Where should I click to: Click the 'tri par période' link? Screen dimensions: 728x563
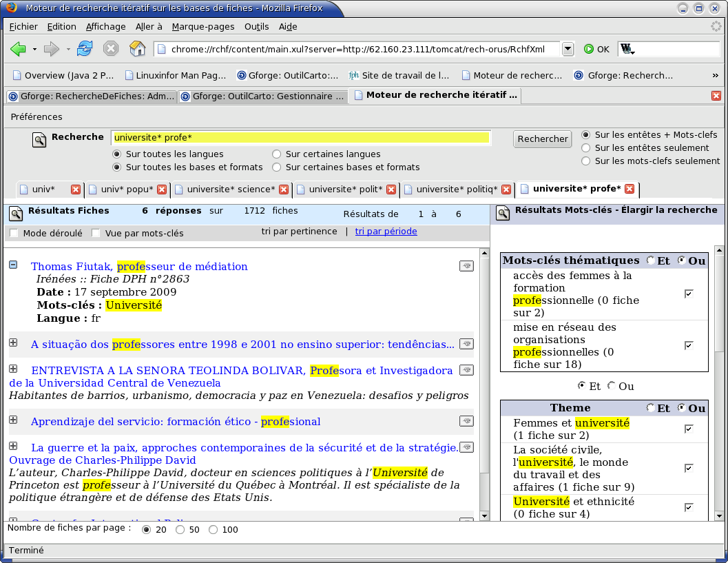386,232
